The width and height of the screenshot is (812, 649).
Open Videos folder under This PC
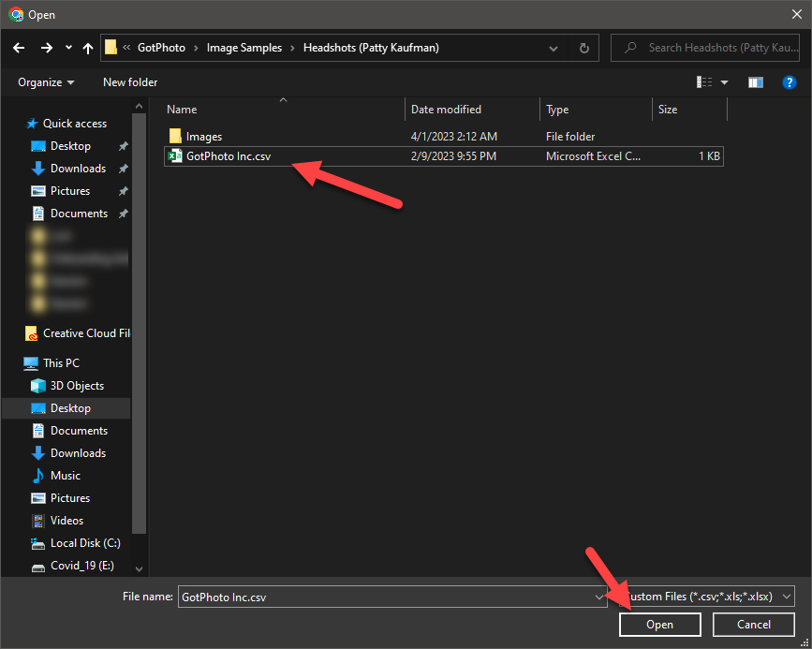[57, 521]
